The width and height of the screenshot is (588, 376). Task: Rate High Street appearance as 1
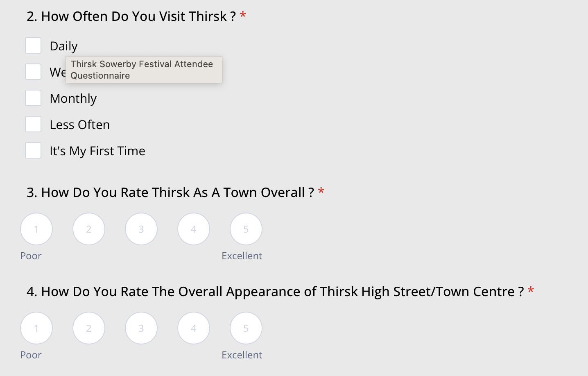36,328
